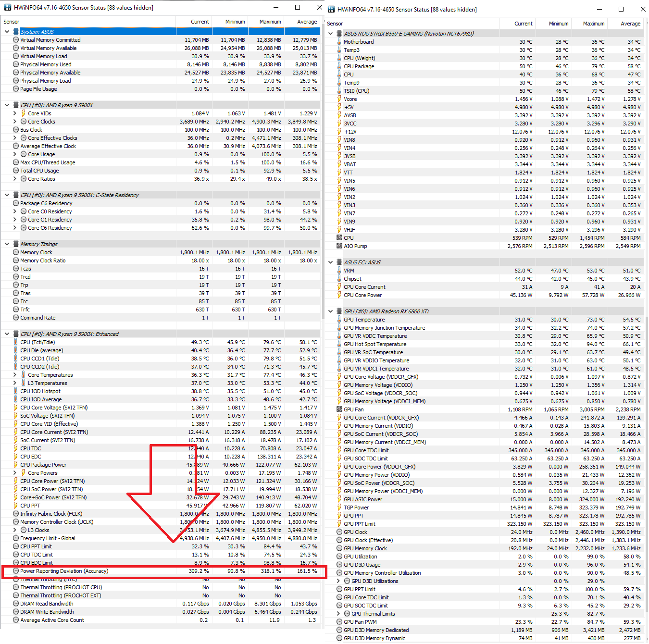Screen dimensions: 649x644
Task: Click the chip icon on AMD Radeon RX 6800 XT header
Action: coord(339,311)
